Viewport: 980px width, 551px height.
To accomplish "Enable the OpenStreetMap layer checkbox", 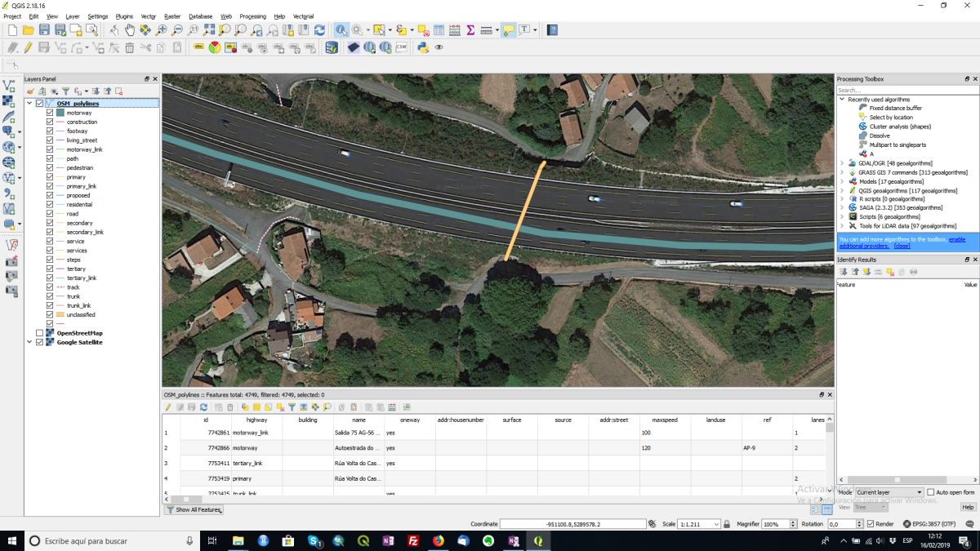I will click(39, 333).
